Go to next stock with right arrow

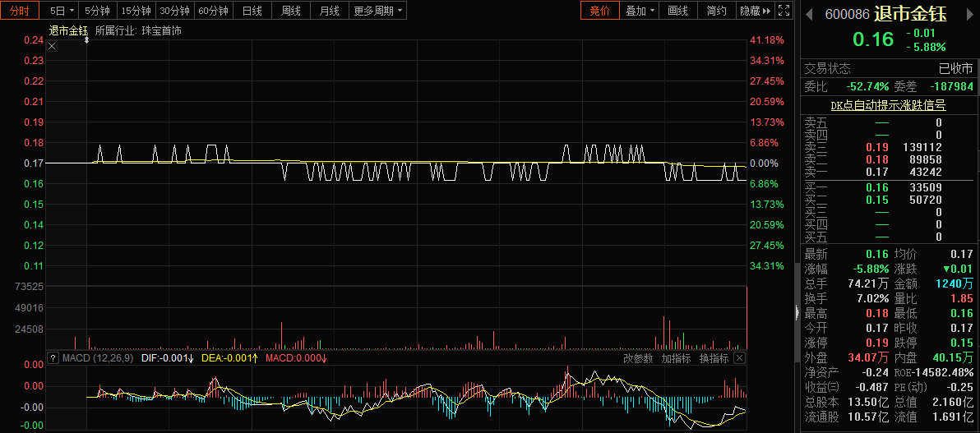pyautogui.click(x=972, y=14)
